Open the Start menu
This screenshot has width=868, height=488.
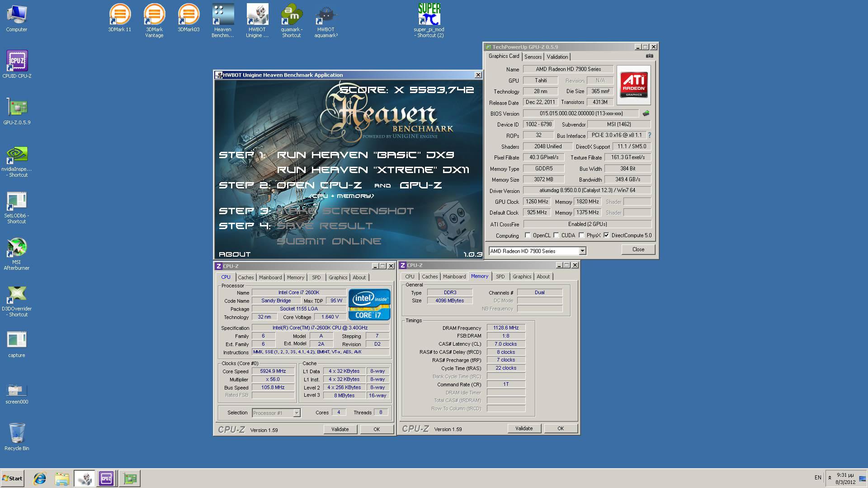click(x=12, y=478)
